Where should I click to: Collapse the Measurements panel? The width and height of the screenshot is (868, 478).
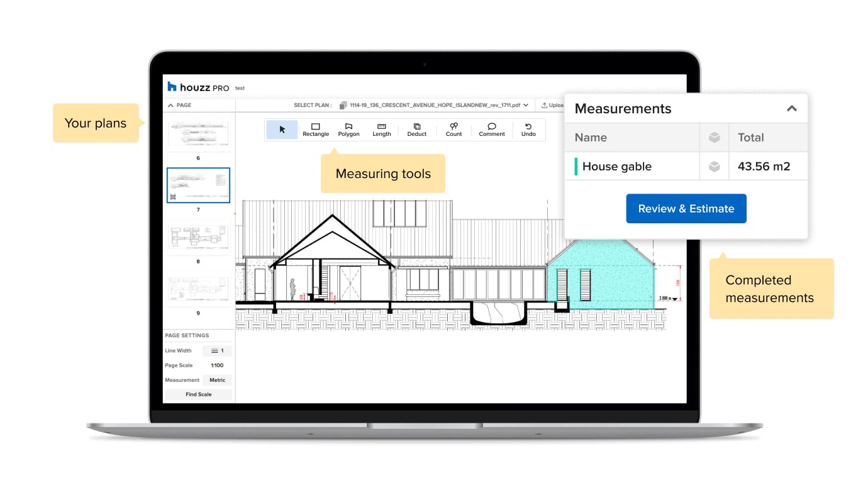792,109
